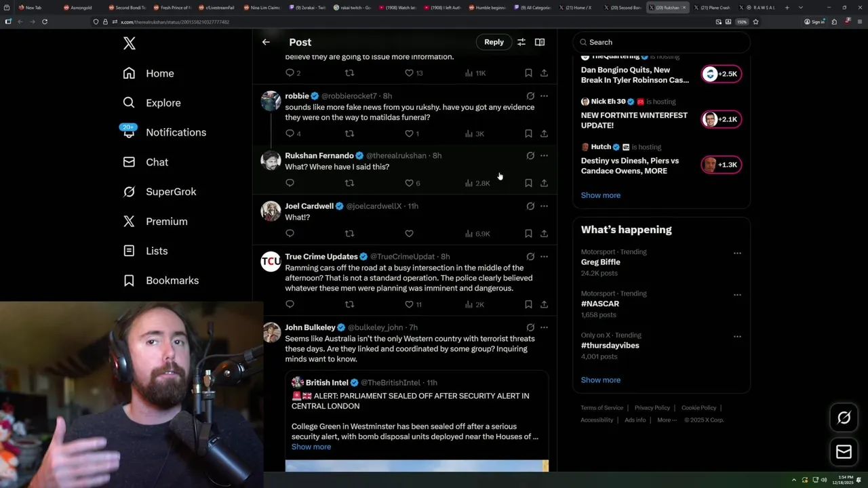This screenshot has width=868, height=488.
Task: Open options for Greg Biffle trend
Action: (x=737, y=253)
